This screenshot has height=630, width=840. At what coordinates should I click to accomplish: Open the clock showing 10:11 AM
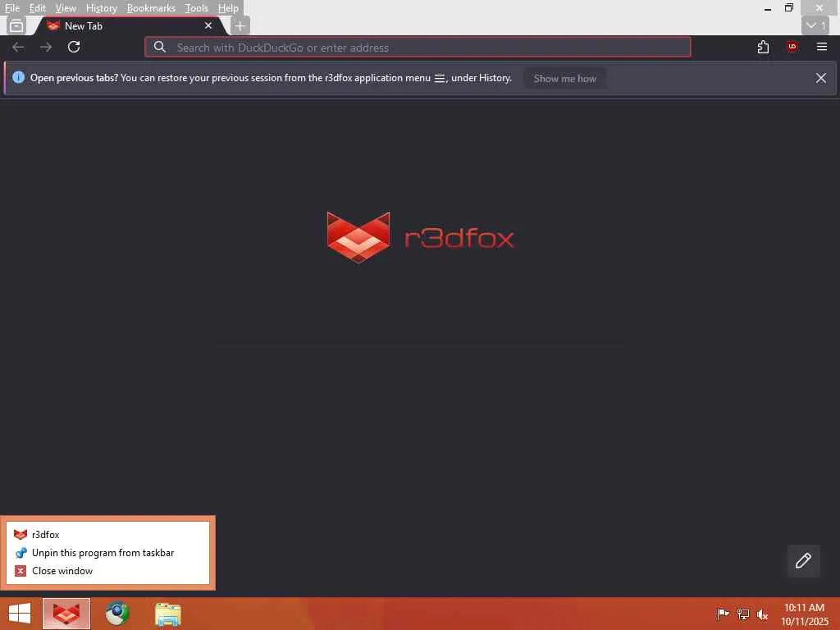[804, 614]
